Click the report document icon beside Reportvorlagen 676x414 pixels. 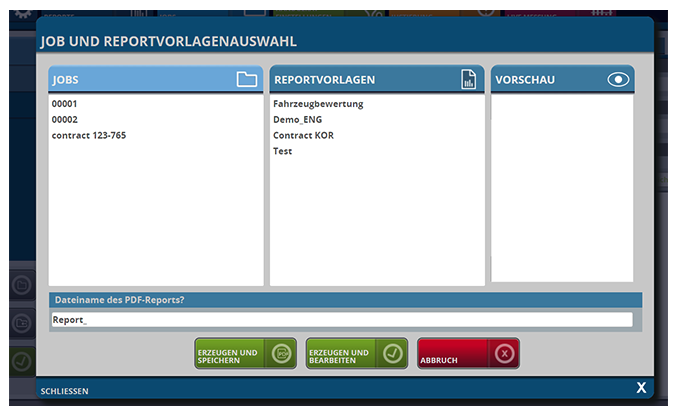click(468, 80)
